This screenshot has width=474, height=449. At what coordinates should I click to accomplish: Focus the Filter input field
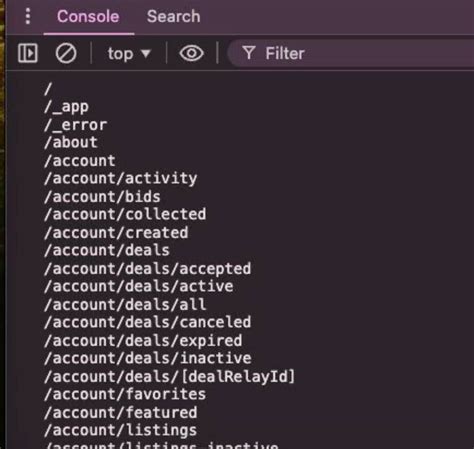point(352,53)
